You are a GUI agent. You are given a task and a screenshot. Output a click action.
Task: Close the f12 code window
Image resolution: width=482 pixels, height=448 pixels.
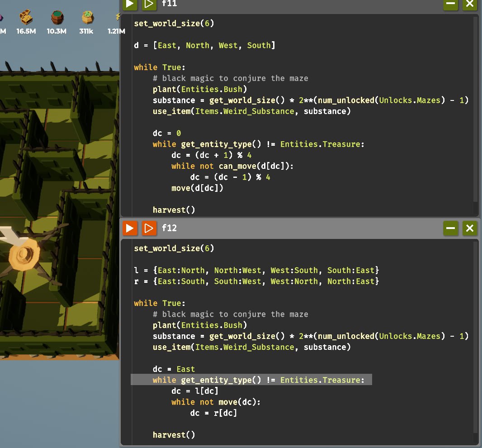click(470, 228)
